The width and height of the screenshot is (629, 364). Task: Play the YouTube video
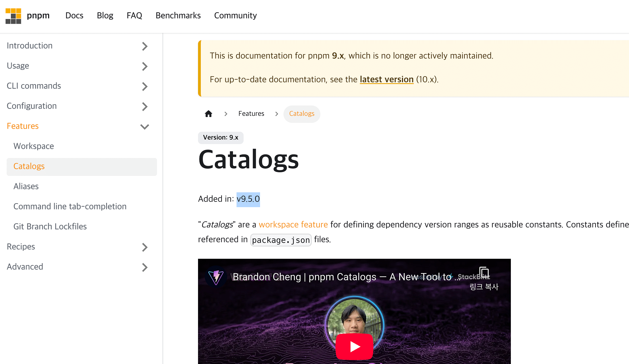354,346
